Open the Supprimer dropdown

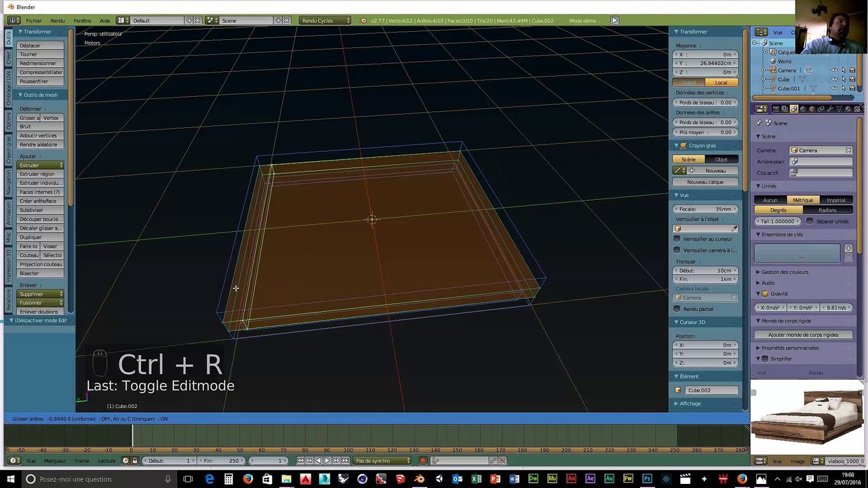point(41,294)
